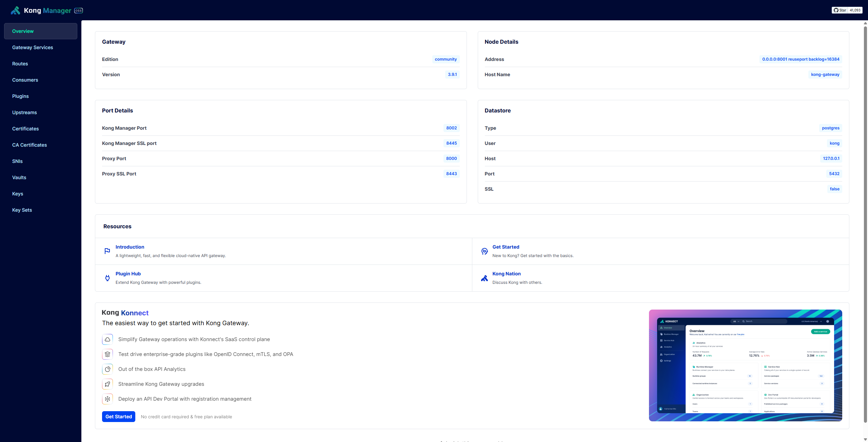Image resolution: width=868 pixels, height=442 pixels.
Task: Click the cloud icon for SaaS control plane
Action: 107,339
